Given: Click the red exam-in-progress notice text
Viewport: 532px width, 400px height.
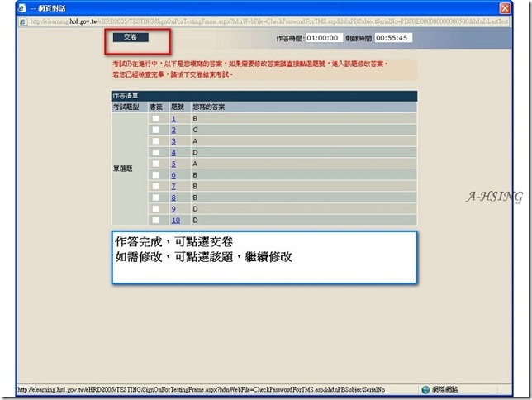Looking at the screenshot, I should pyautogui.click(x=250, y=69).
